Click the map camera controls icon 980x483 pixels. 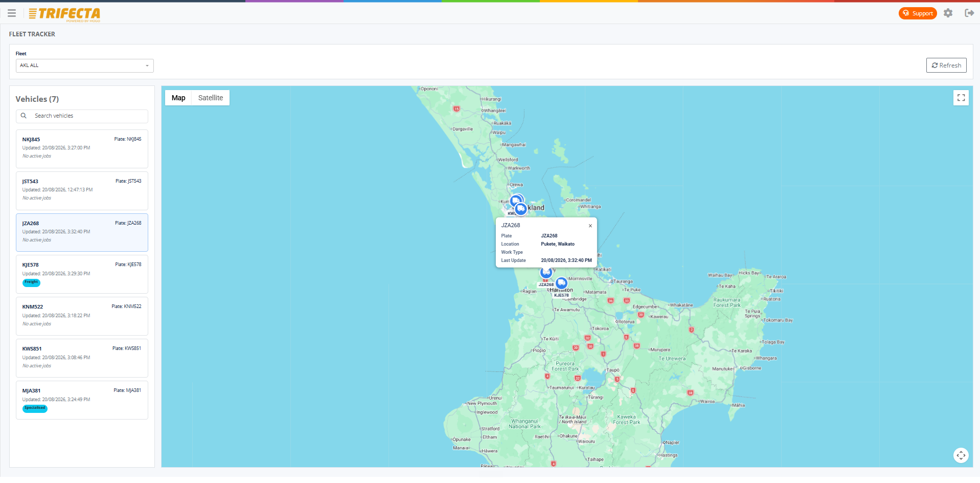[x=961, y=455]
